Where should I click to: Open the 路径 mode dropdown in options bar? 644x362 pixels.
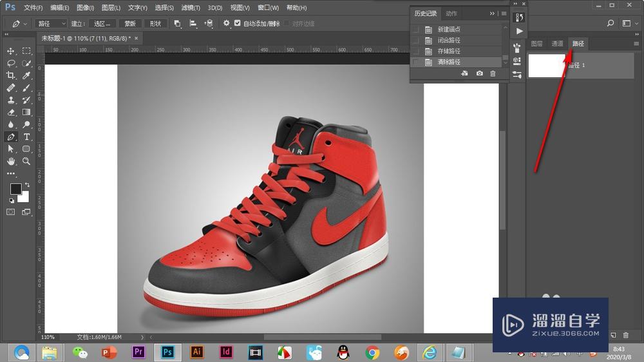pos(52,23)
